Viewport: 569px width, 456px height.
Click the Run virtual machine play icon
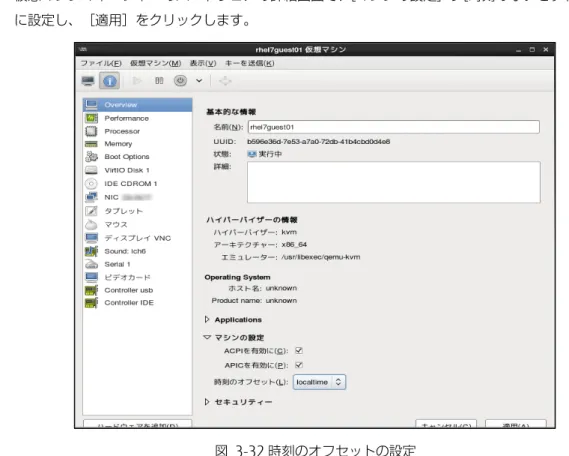[137, 81]
